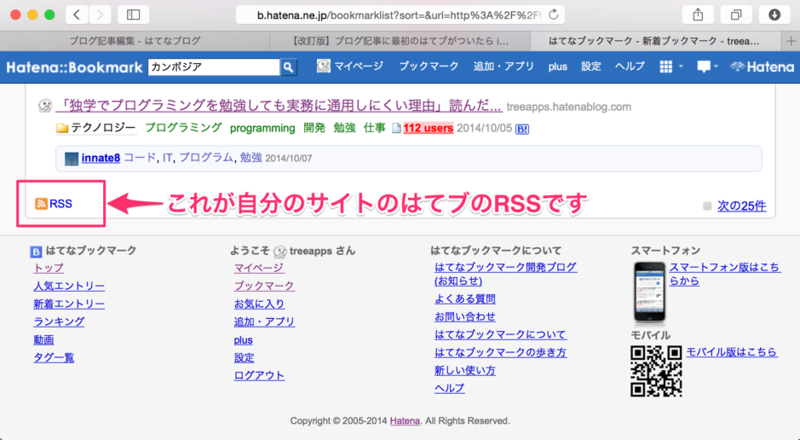Click the B! bookmark icon after the date

click(x=522, y=129)
